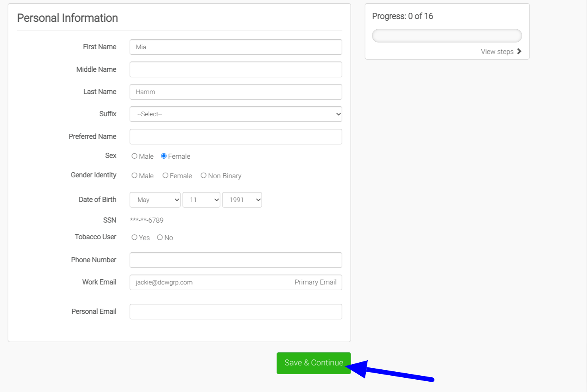This screenshot has width=587, height=392.
Task: Focus the Middle Name field
Action: coord(236,69)
